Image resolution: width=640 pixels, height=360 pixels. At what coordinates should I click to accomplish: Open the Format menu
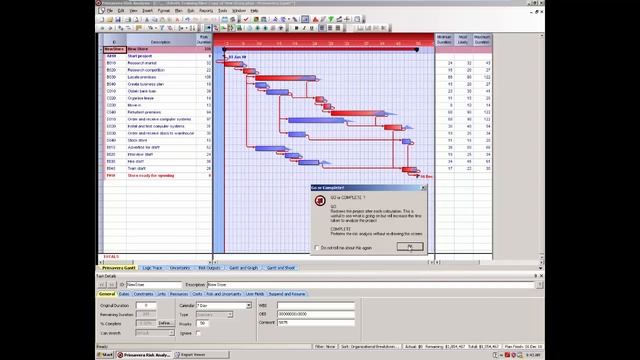(164, 11)
